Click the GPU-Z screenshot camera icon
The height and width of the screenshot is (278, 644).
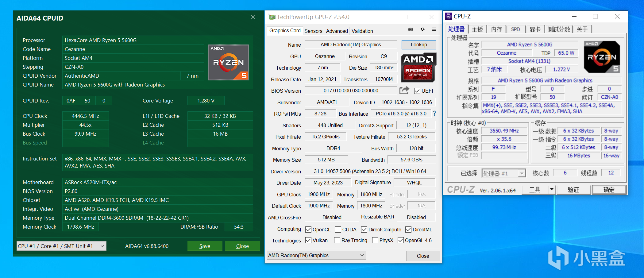coord(411,29)
